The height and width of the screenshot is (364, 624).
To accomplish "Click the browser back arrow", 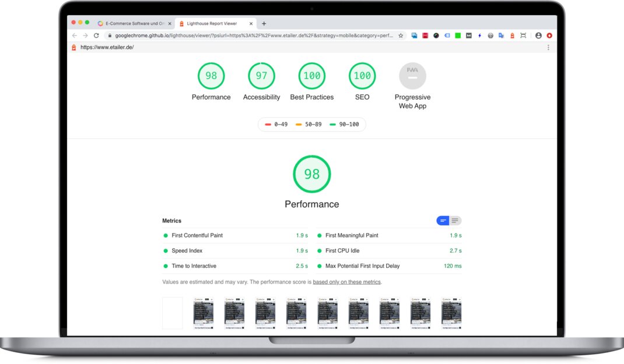I will click(74, 36).
